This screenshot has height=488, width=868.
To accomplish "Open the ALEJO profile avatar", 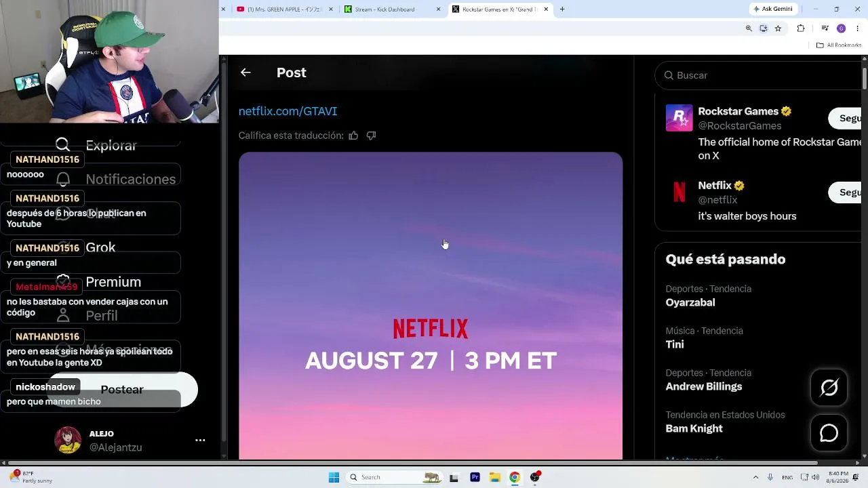I will coord(68,441).
